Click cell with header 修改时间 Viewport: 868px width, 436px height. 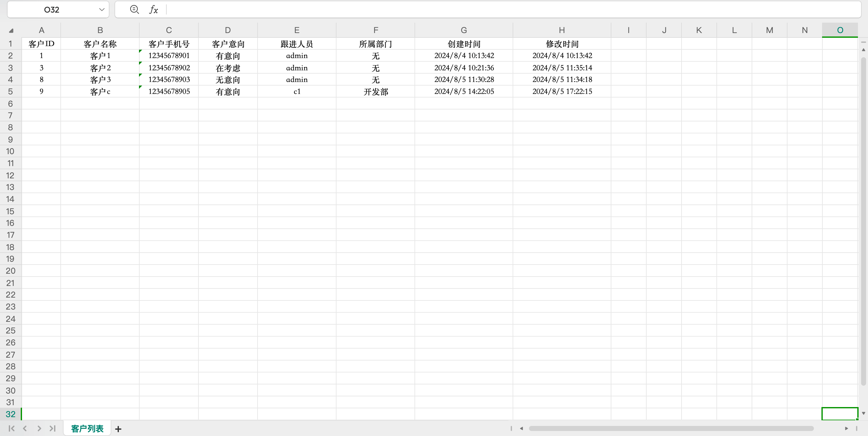(562, 44)
